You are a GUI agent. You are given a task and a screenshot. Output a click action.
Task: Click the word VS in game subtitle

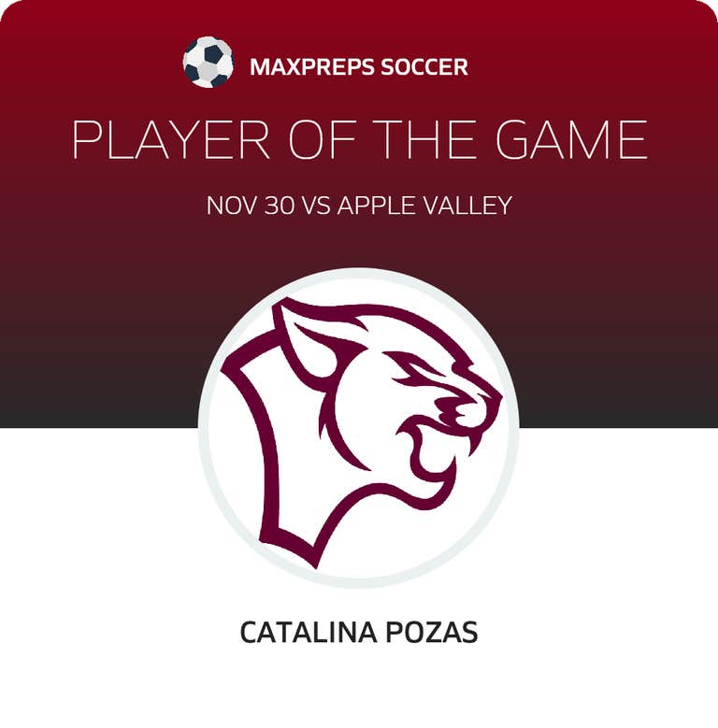(314, 206)
